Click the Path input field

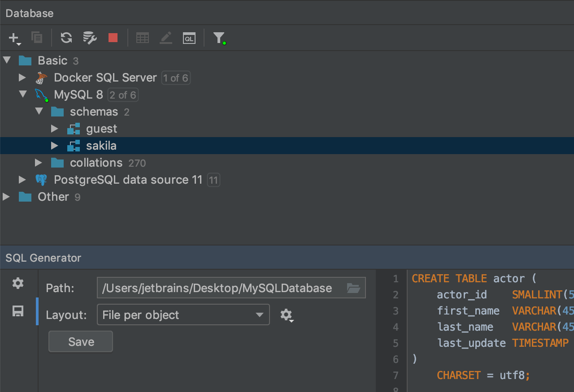(x=220, y=288)
